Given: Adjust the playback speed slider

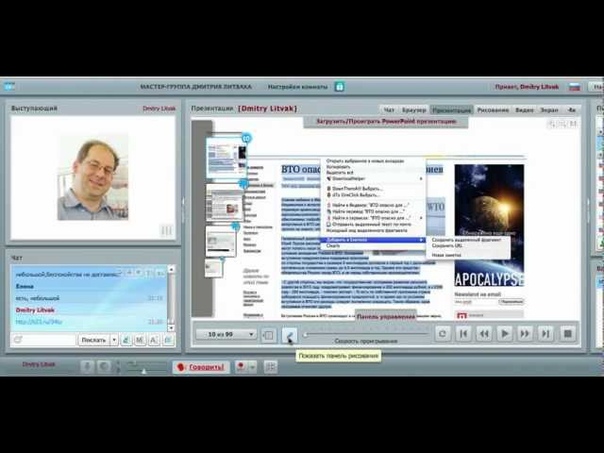Looking at the screenshot, I should pos(366,334).
